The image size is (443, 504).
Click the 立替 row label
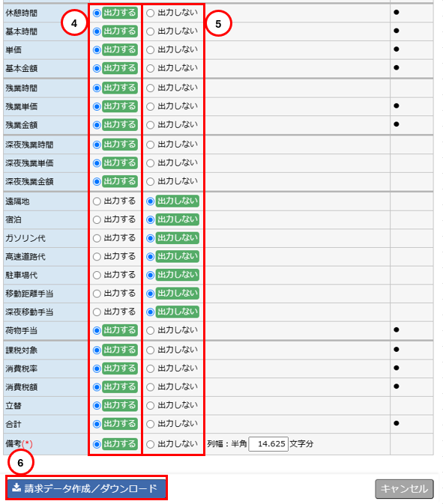(13, 405)
